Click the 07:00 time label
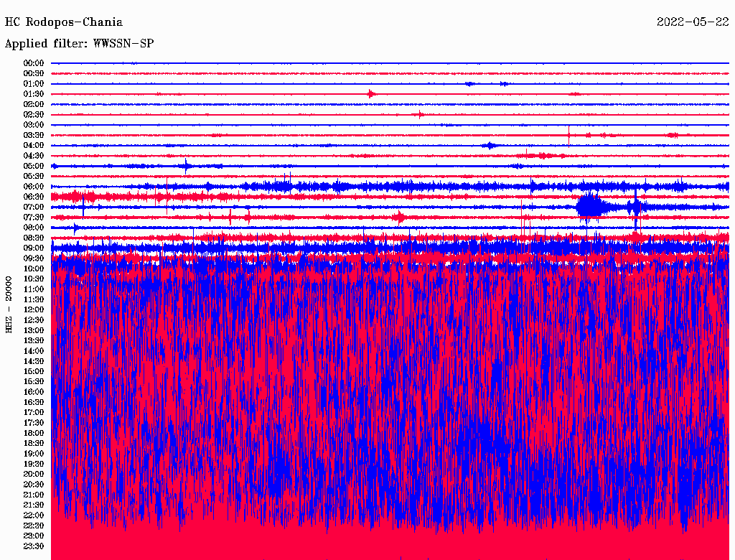 point(34,207)
